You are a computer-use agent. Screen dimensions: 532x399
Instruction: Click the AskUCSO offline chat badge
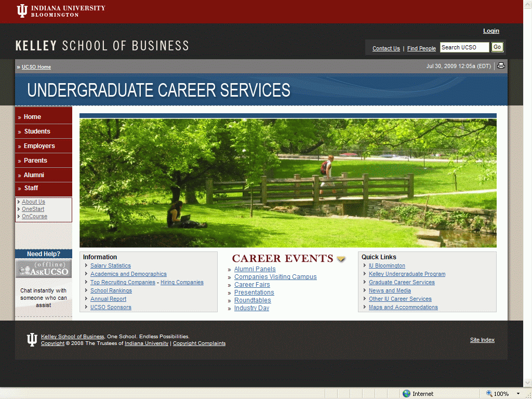pos(44,269)
